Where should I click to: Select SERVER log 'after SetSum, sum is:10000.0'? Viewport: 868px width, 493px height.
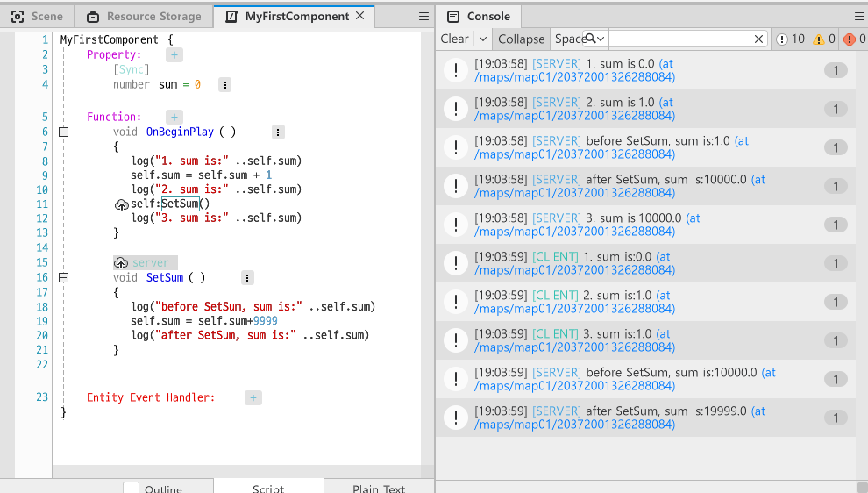click(645, 186)
